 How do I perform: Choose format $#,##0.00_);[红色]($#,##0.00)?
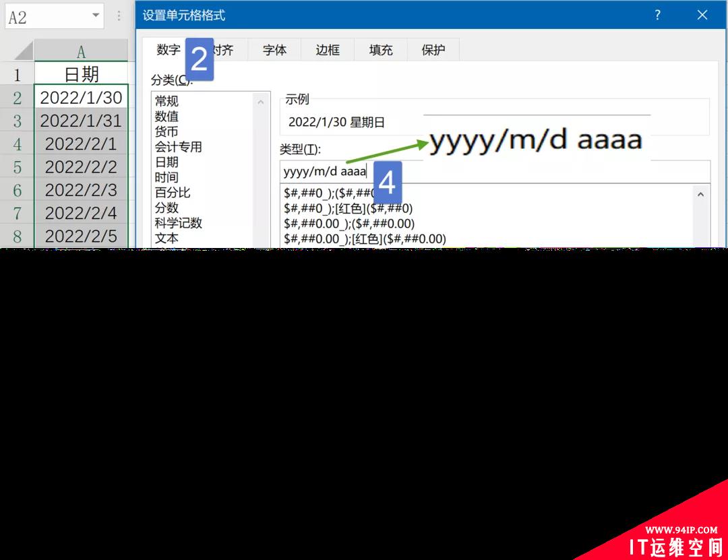point(365,239)
